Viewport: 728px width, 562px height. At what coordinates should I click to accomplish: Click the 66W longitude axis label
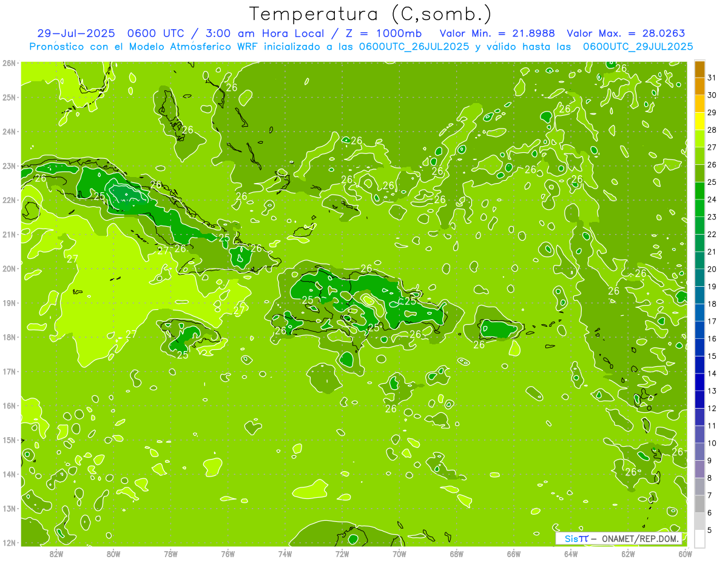tap(514, 554)
